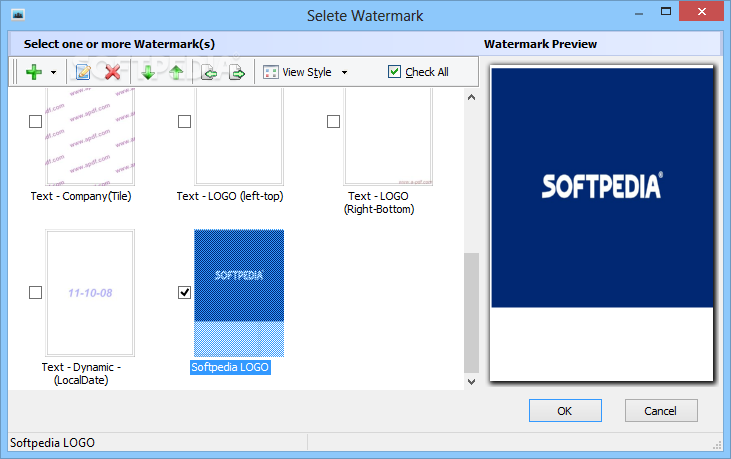This screenshot has width=731, height=459.
Task: Click the View Style icon
Action: pyautogui.click(x=271, y=72)
